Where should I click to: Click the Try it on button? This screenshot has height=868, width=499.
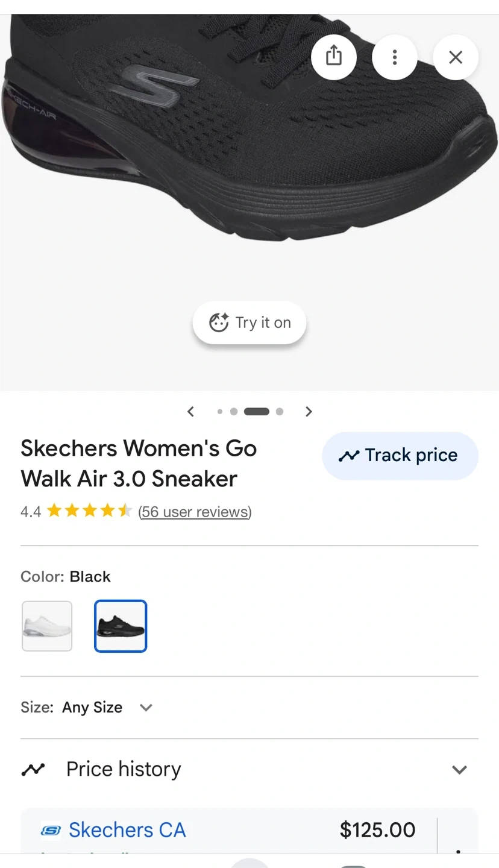(x=249, y=322)
